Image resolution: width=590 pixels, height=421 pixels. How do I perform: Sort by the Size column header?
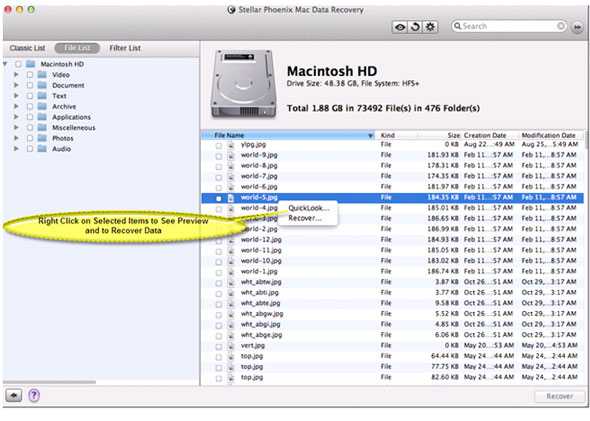point(439,135)
